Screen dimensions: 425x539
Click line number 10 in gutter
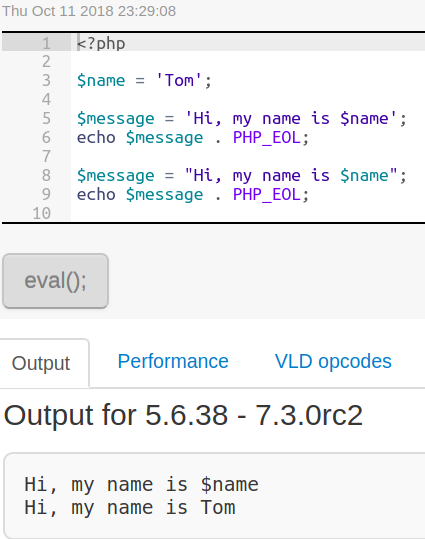point(42,213)
